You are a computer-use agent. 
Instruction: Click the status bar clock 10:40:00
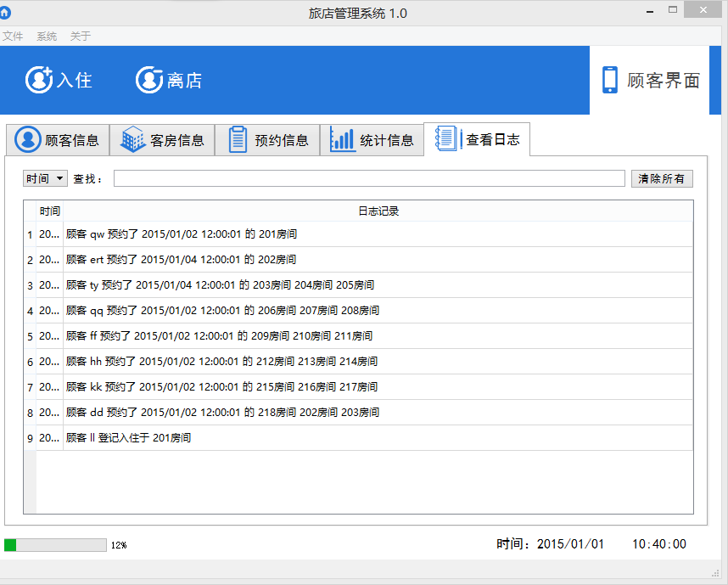click(658, 544)
